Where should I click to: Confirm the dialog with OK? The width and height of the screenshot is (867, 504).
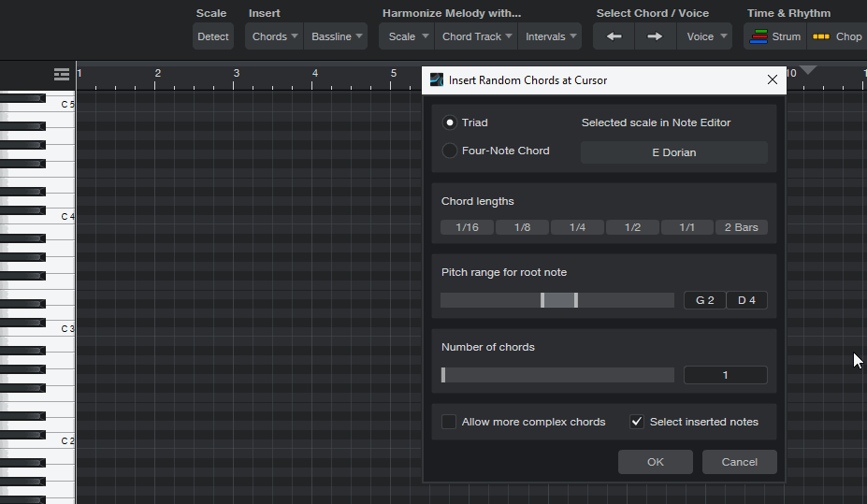(656, 462)
